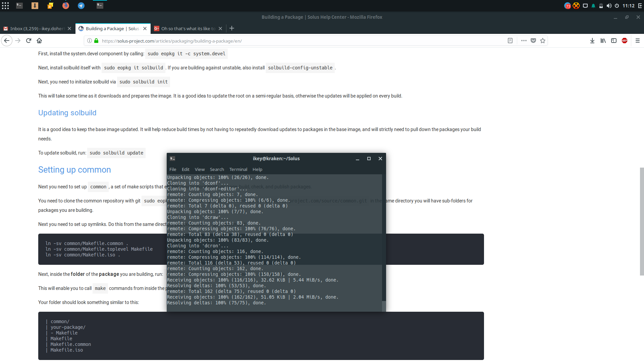Close the Google+ tab

(x=220, y=28)
